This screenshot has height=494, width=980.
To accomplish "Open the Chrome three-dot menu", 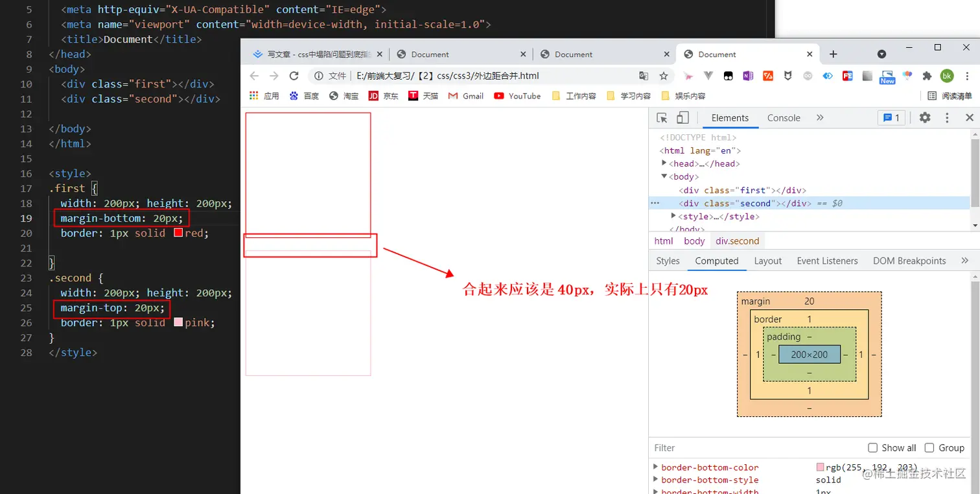I will coord(967,76).
